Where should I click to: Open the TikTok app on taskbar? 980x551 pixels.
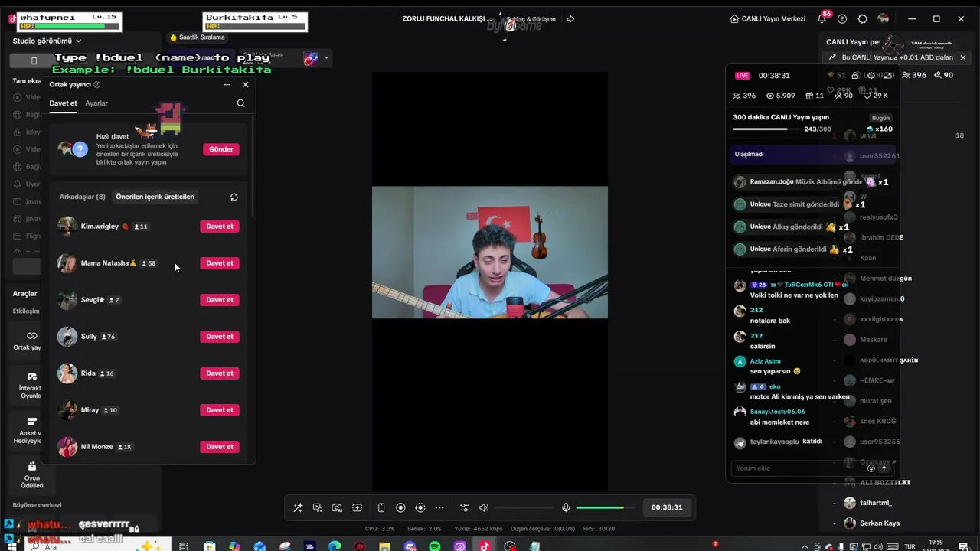click(485, 546)
